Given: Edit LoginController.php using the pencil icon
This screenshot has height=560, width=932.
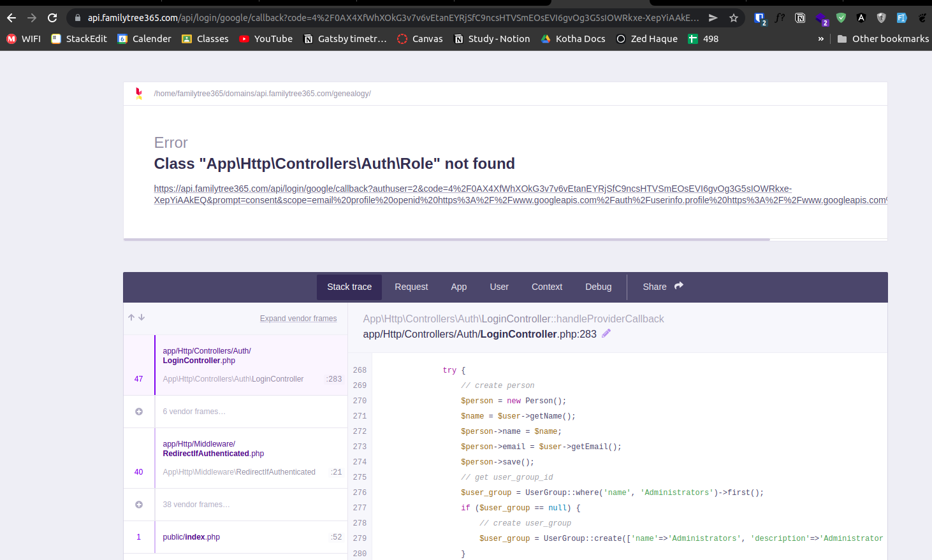Looking at the screenshot, I should pos(606,333).
